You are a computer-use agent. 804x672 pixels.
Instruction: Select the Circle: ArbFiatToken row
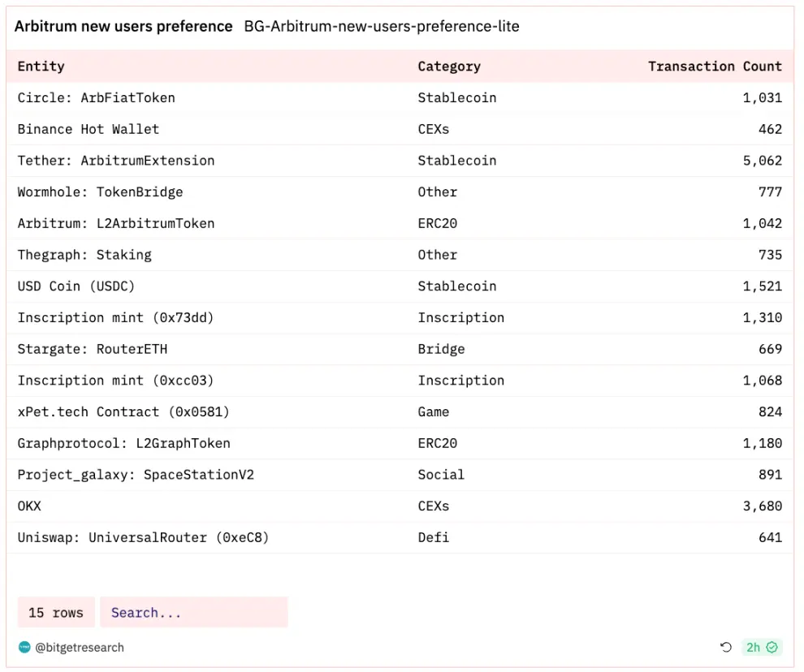coord(97,98)
